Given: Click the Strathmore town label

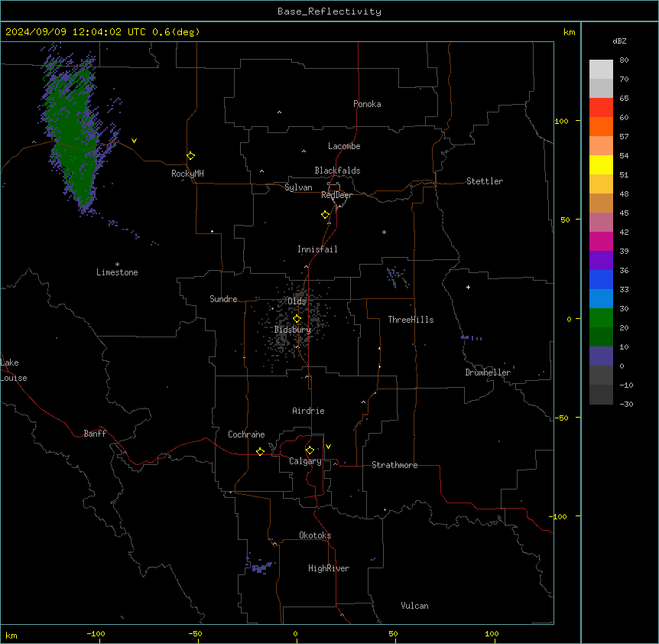Looking at the screenshot, I should tap(394, 465).
